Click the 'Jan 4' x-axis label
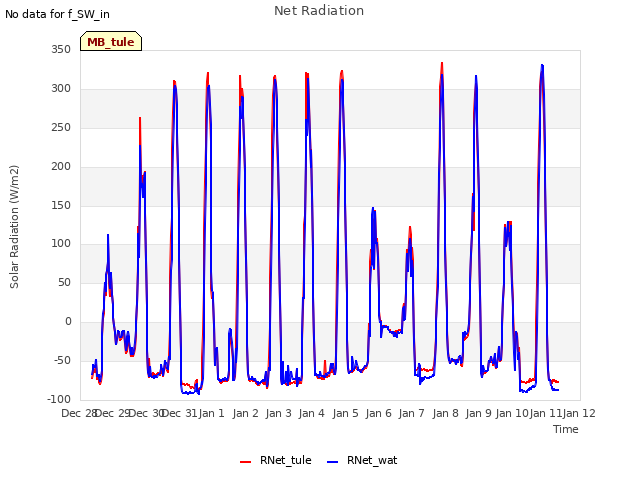The image size is (640, 480). tap(312, 413)
